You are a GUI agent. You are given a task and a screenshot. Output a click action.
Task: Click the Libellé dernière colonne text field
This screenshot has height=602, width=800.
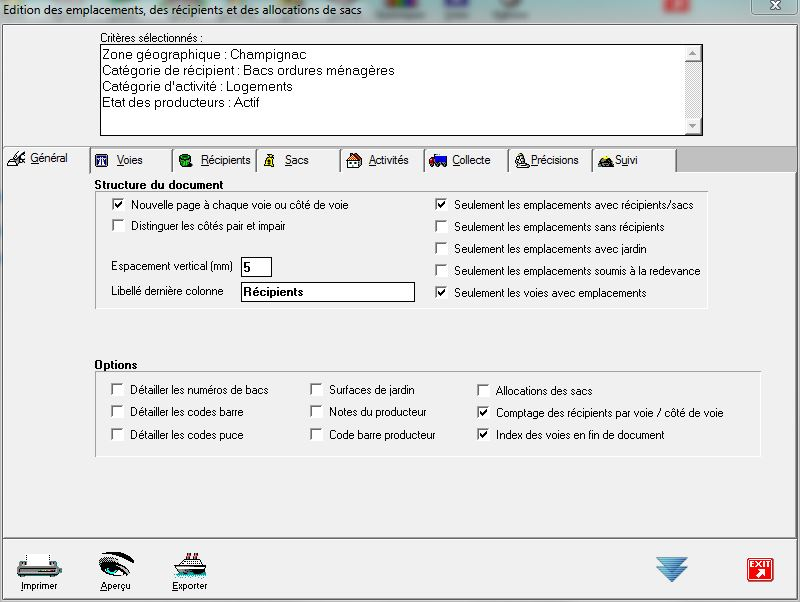pyautogui.click(x=327, y=292)
